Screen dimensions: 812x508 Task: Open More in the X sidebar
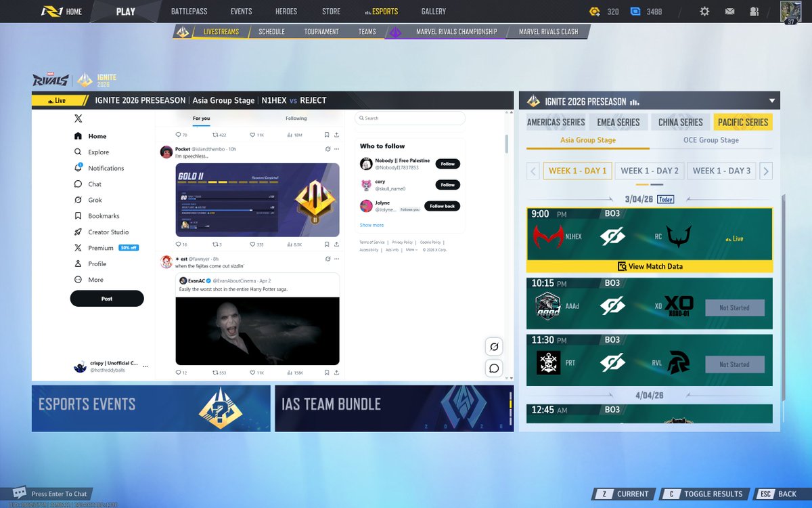89,280
